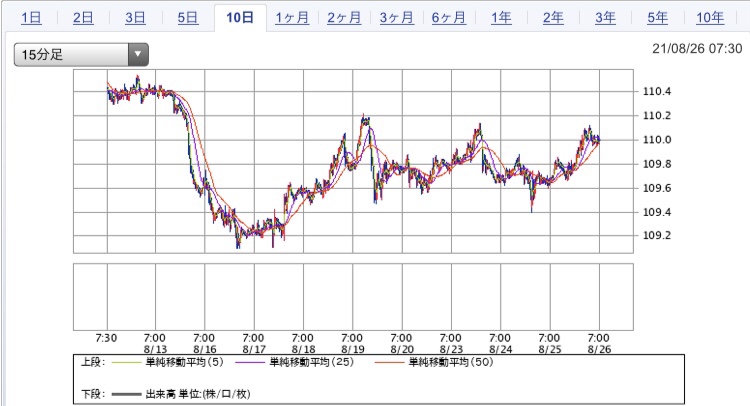Click the 8/25 date axis label
This screenshot has width=750, height=406.
click(549, 349)
